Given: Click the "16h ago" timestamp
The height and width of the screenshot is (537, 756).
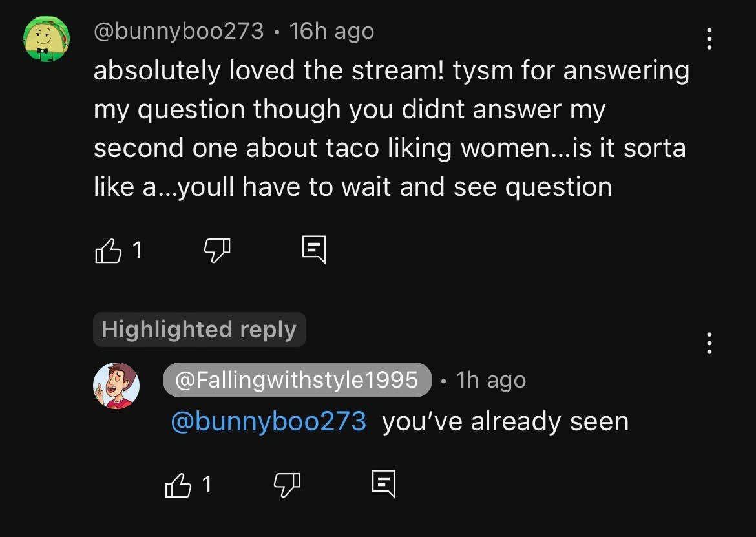Looking at the screenshot, I should (331, 31).
